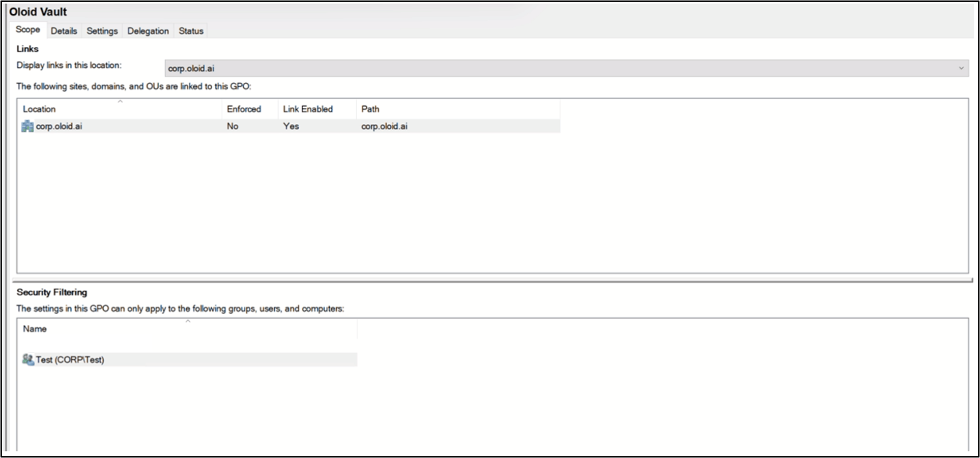Open the Details tab
The width and height of the screenshot is (980, 458).
(64, 31)
